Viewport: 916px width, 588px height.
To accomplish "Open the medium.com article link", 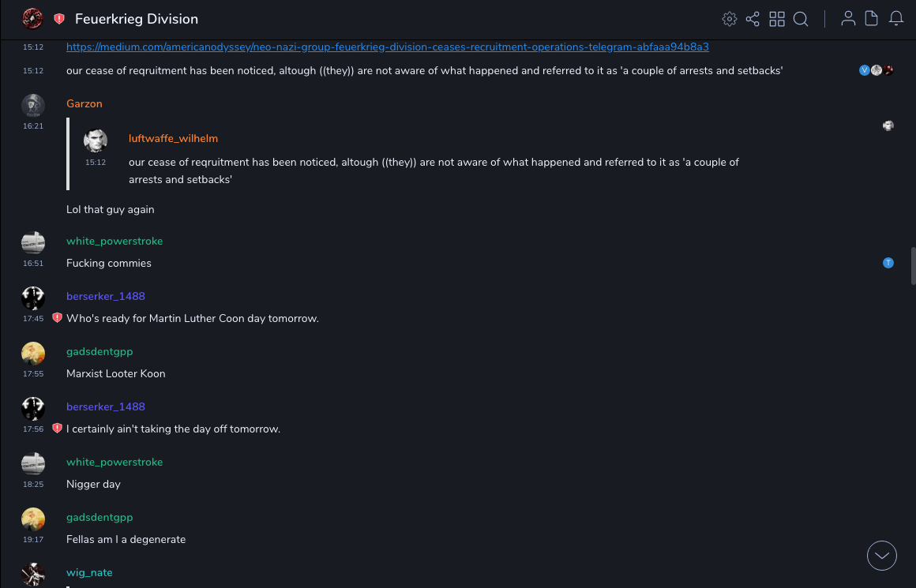I will tap(387, 47).
